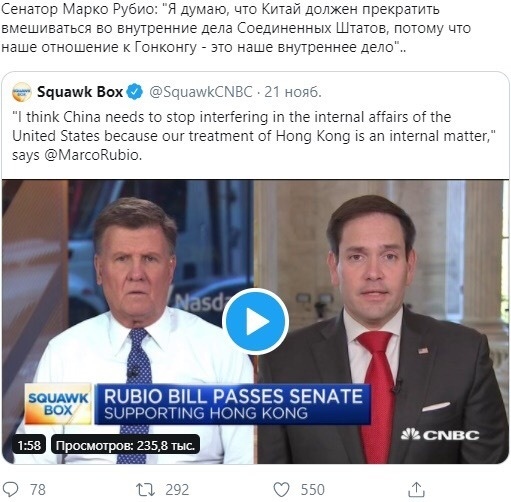Viewport: 511px width, 502px height.
Task: Click the reply speech bubble icon
Action: [x=10, y=490]
